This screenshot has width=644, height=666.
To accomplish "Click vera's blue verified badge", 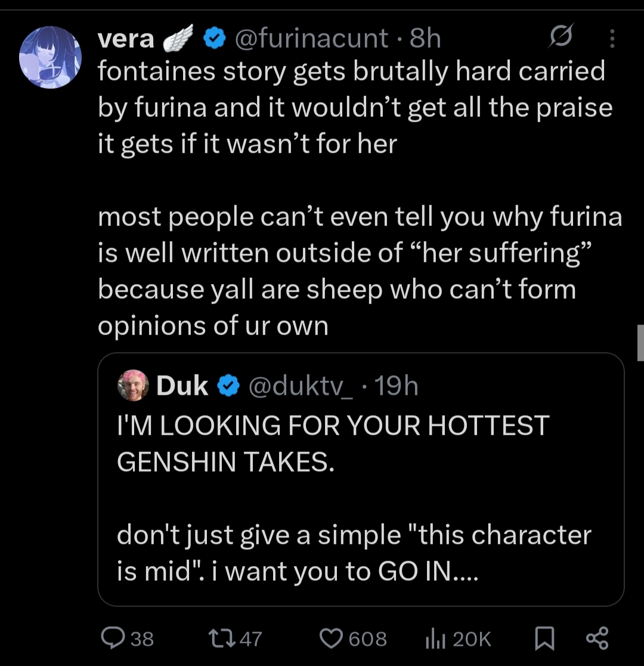I will (x=215, y=38).
